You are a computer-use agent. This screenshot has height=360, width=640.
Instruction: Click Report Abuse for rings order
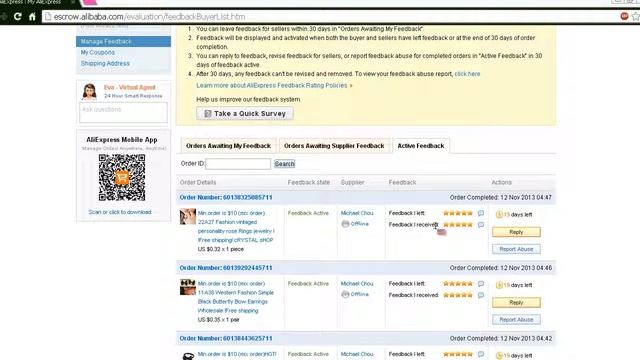(x=516, y=249)
